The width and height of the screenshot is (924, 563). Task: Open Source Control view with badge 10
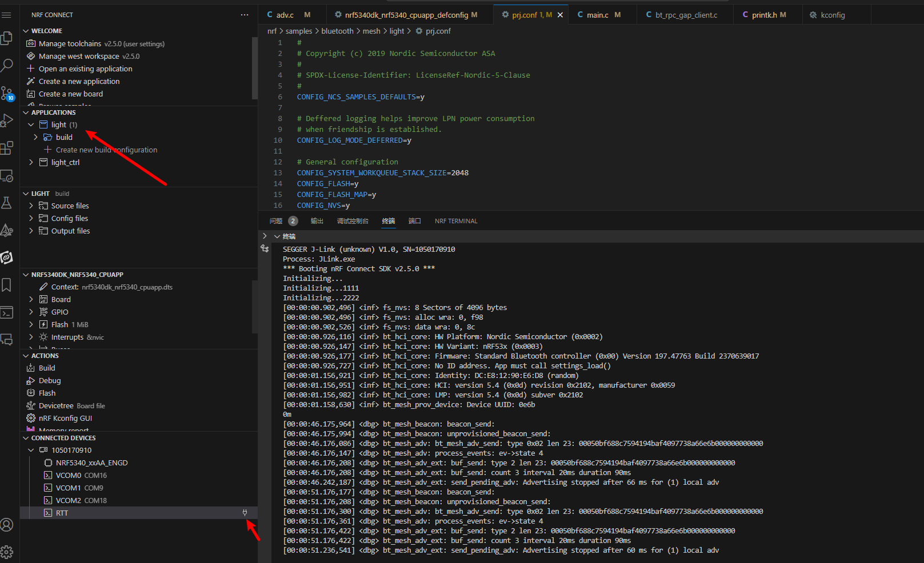(7, 93)
